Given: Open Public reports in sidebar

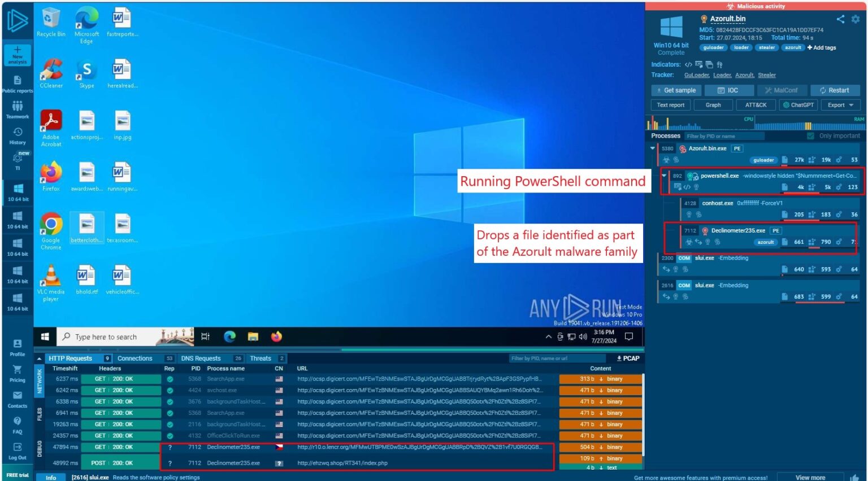Looking at the screenshot, I should (18, 81).
